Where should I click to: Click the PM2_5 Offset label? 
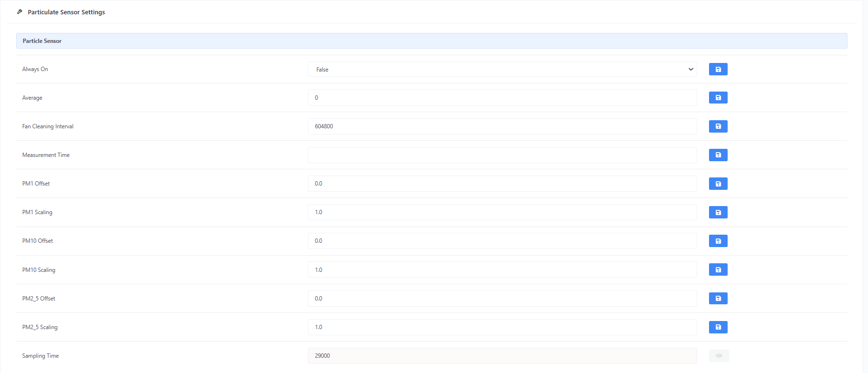point(39,299)
